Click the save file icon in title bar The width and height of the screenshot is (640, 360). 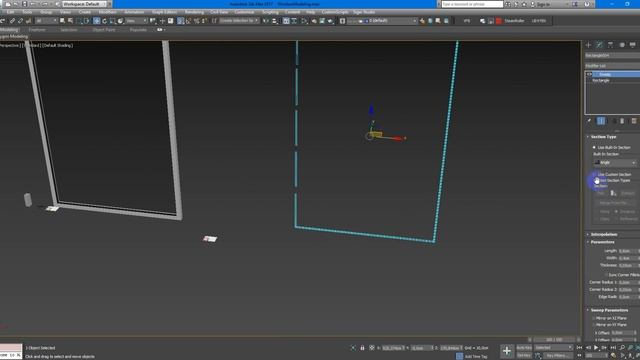(x=25, y=4)
